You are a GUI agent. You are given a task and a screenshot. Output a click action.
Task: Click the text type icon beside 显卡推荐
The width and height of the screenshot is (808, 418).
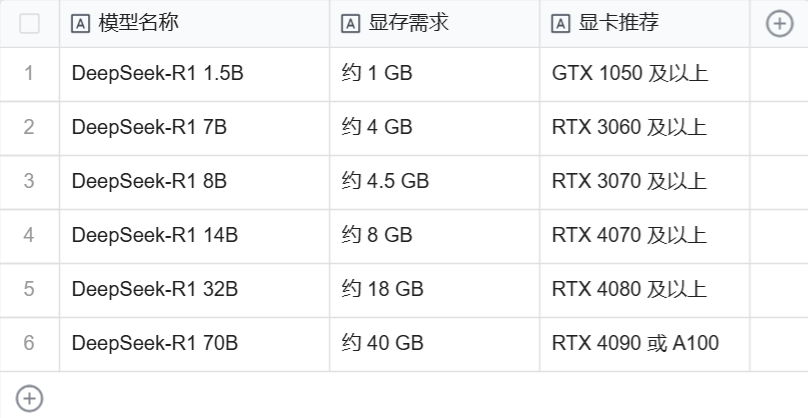tap(561, 23)
